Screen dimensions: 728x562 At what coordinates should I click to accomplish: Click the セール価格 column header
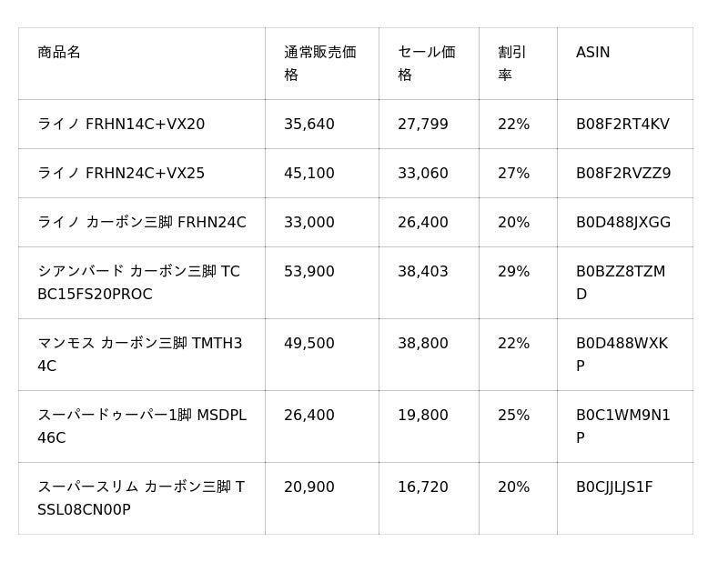tap(426, 64)
